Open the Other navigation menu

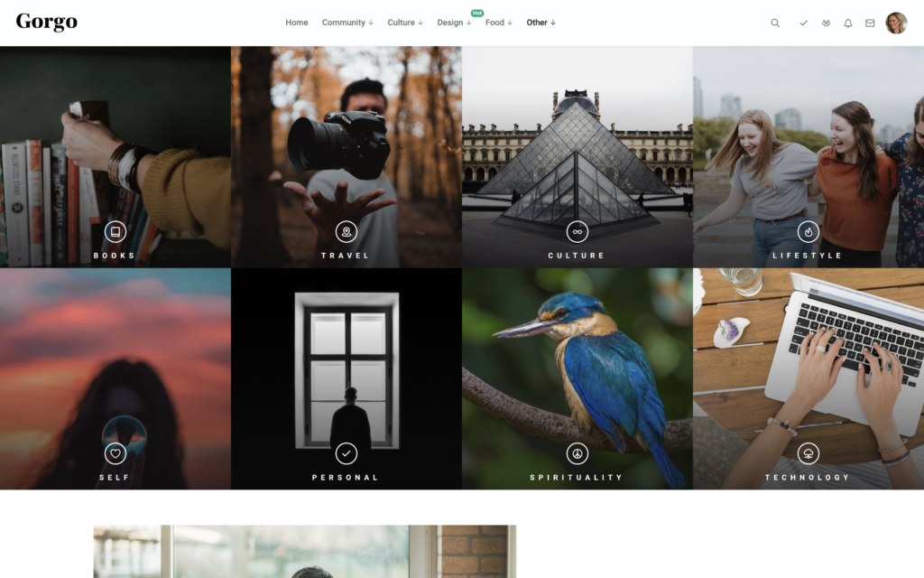[541, 23]
